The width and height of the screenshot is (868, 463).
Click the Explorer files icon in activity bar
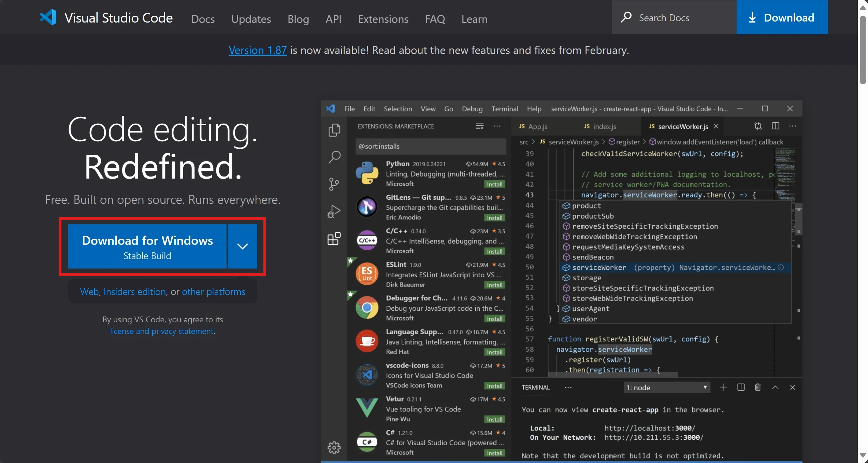pyautogui.click(x=334, y=130)
